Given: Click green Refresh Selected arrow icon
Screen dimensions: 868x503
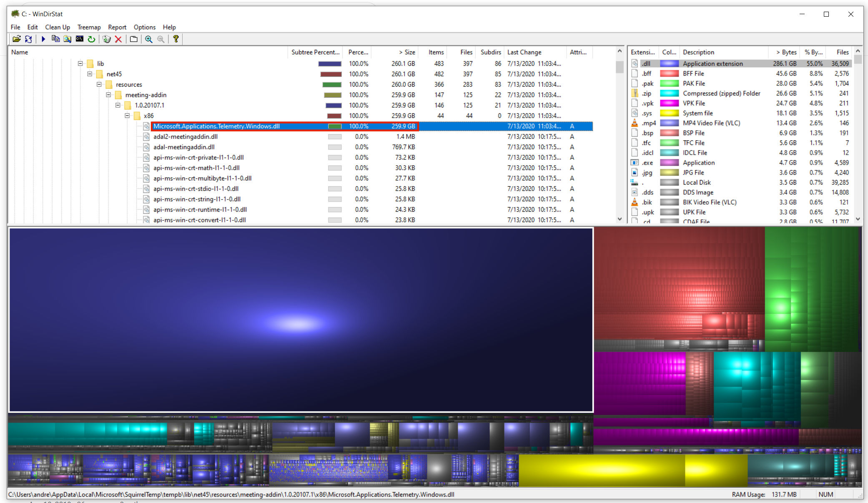Looking at the screenshot, I should (91, 39).
